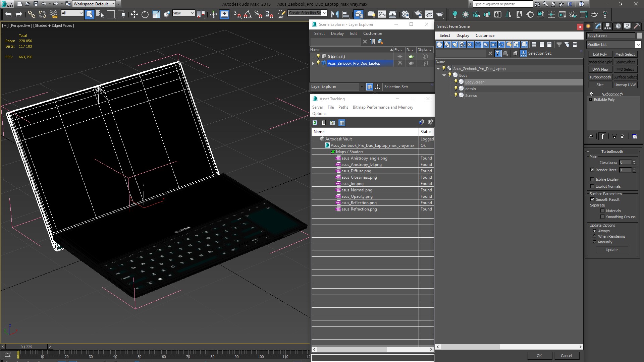Open Server menu in Asset Tracking
644x362 pixels.
point(318,107)
